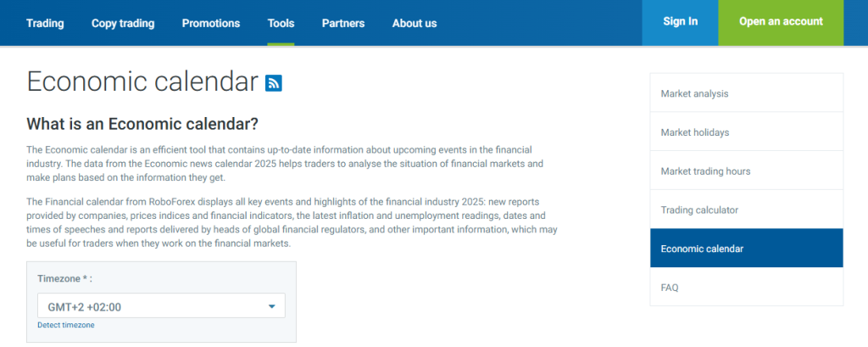Click the Sign In button
The image size is (868, 347).
[x=681, y=22]
